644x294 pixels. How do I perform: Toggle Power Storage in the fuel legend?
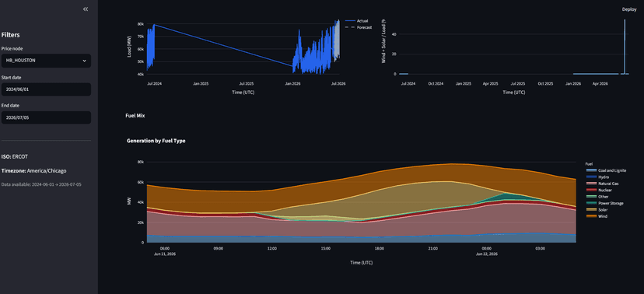click(604, 203)
